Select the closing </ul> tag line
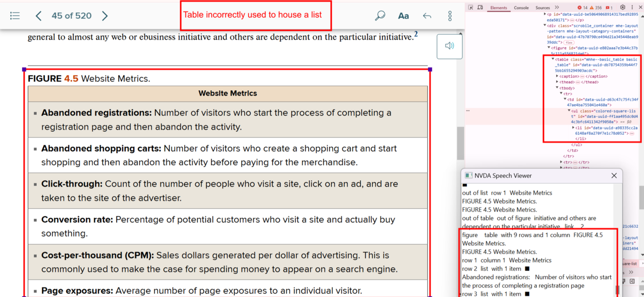This screenshot has height=297, width=644. (576, 145)
